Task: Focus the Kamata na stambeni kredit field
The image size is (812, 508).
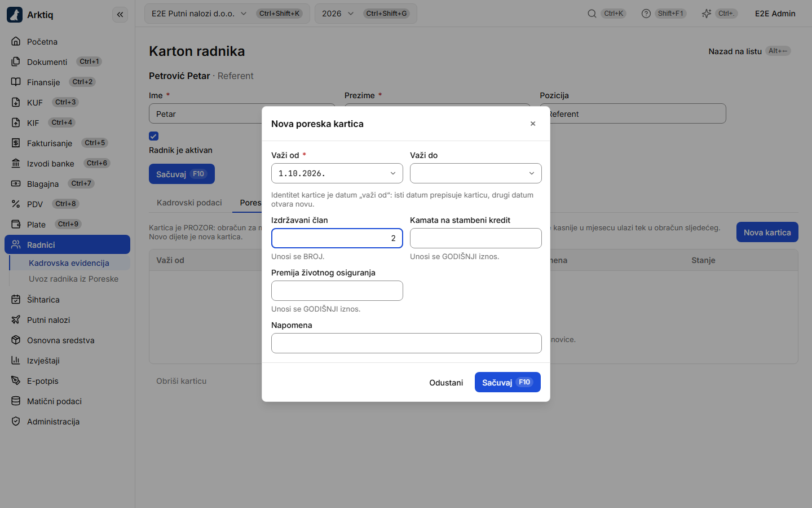Action: click(476, 238)
